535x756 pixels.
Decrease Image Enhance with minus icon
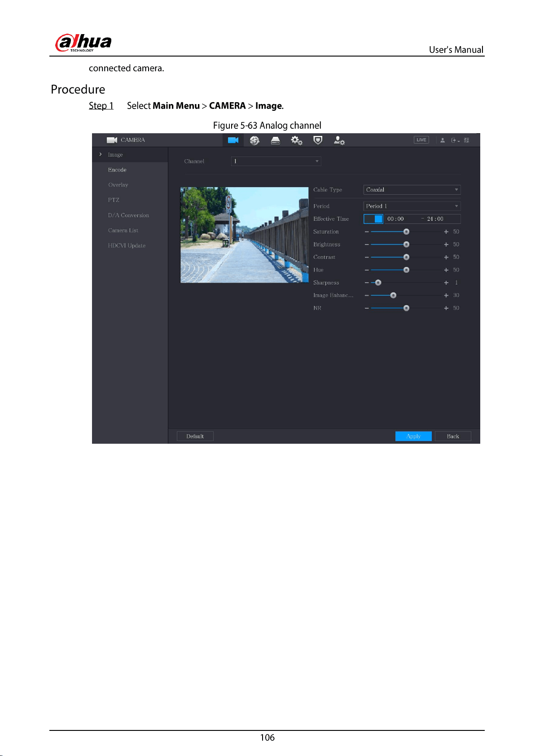pyautogui.click(x=367, y=295)
